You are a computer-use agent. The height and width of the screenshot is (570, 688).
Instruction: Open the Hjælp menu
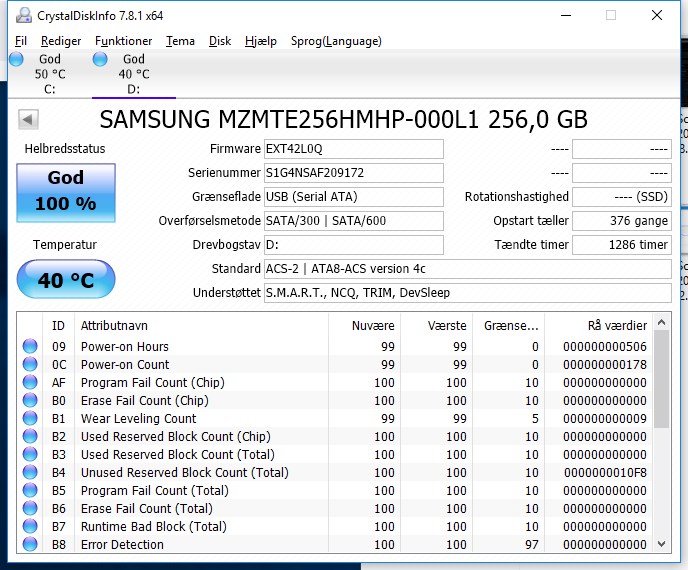point(261,41)
